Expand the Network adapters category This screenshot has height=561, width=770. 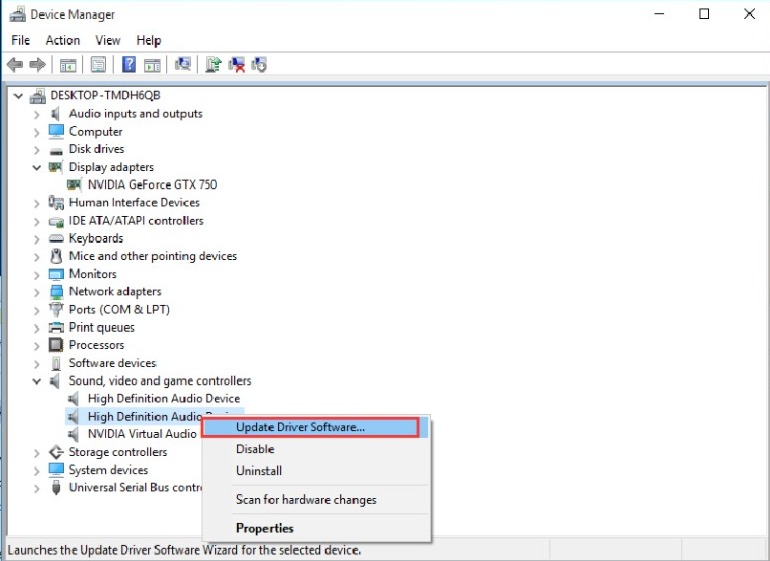pyautogui.click(x=37, y=292)
